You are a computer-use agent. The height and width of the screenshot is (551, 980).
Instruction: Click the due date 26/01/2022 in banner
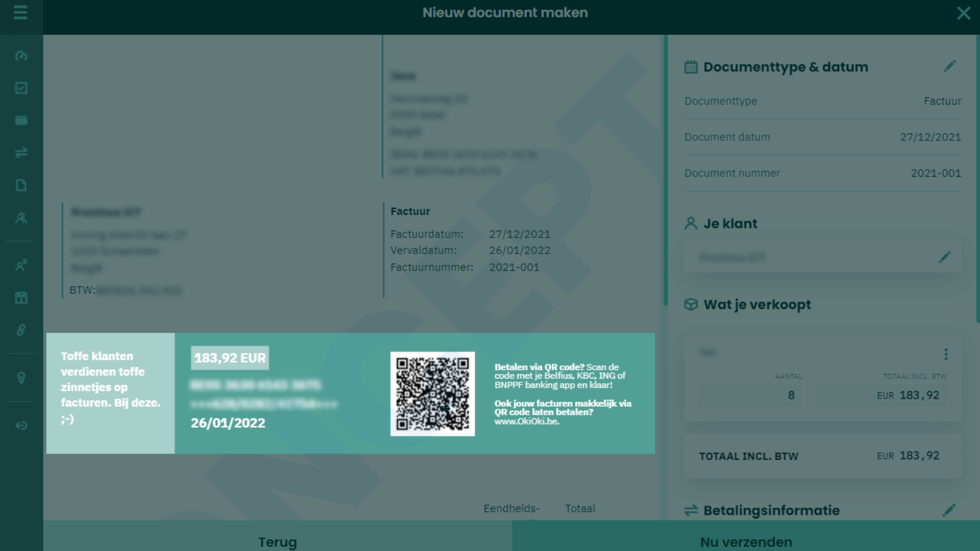coord(228,423)
